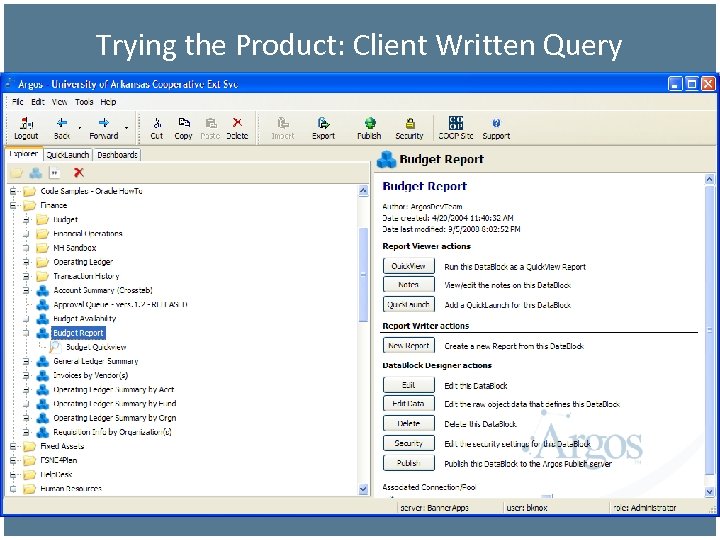The width and height of the screenshot is (720, 540).
Task: Open the Edit menu
Action: (x=38, y=102)
